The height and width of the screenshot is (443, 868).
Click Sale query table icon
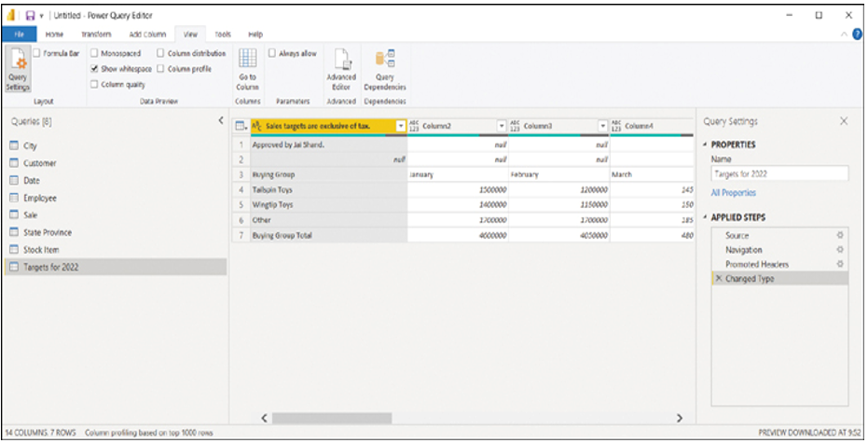point(14,215)
